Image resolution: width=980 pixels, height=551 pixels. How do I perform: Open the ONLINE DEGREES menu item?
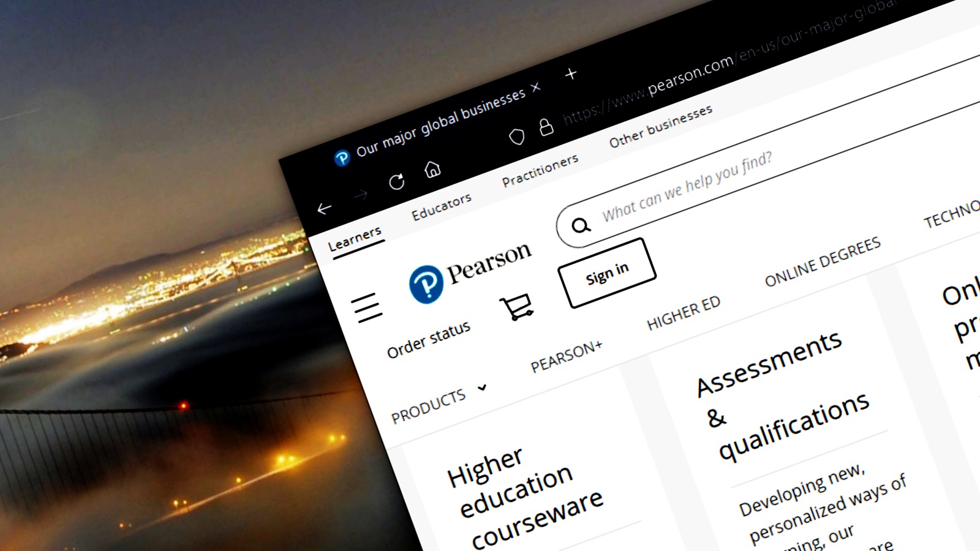[x=823, y=261]
